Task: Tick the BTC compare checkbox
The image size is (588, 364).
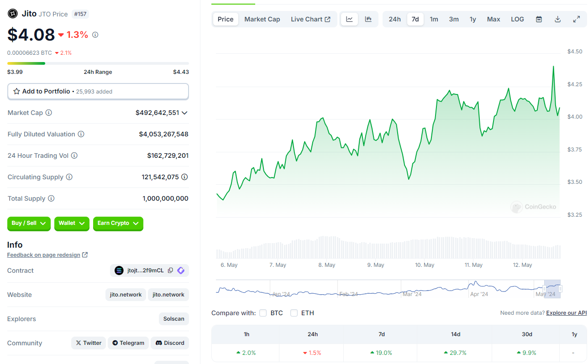Action: pos(263,313)
